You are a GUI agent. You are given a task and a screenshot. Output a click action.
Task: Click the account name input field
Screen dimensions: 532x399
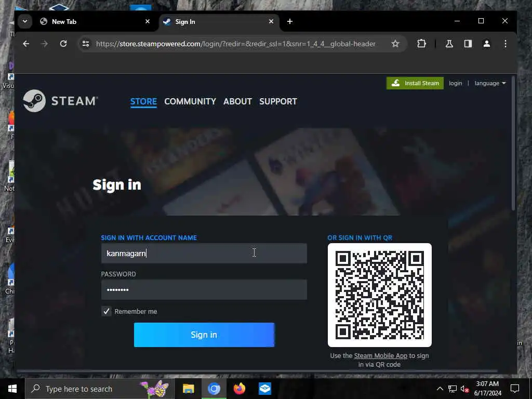click(204, 253)
